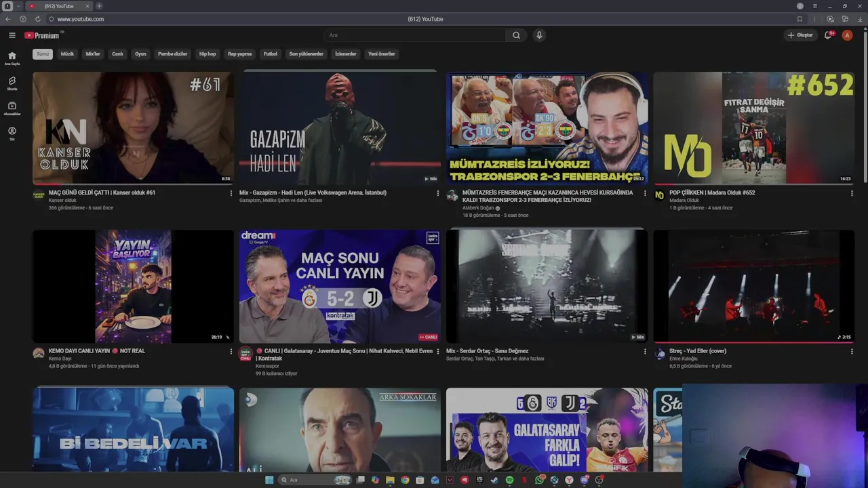Open the 'MAÇ GÜNÜ GELDİ ÇATTI' video title
The image size is (868, 488).
[x=102, y=192]
